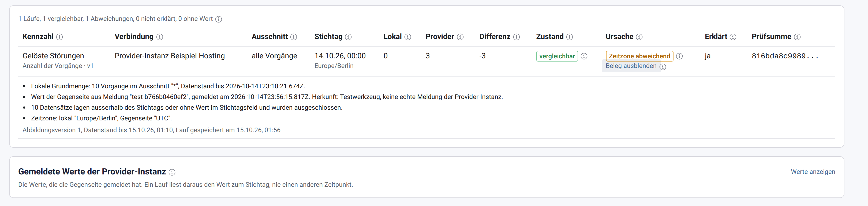Expand reported values with Werte anzeigen
This screenshot has width=868, height=206.
813,172
